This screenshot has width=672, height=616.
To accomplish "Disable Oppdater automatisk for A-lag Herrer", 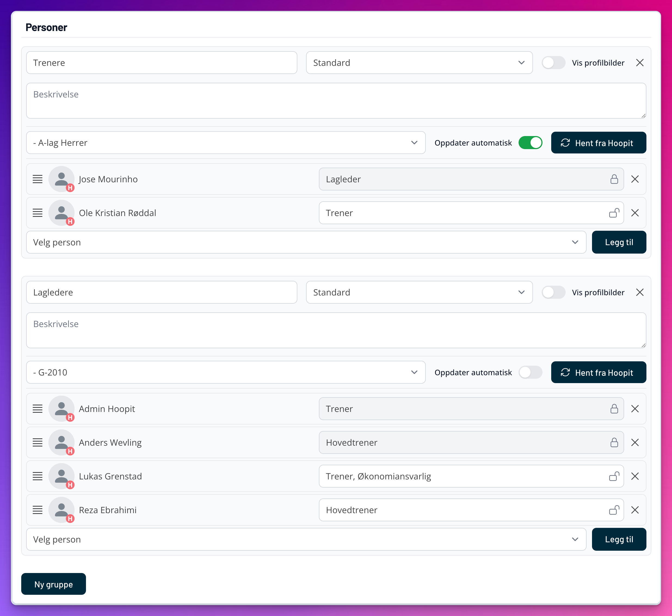I will (530, 143).
